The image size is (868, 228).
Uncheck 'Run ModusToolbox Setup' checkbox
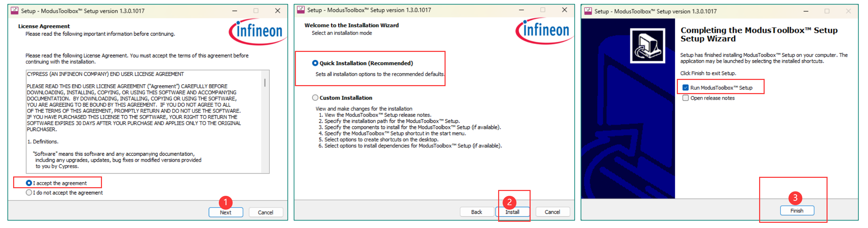(685, 88)
